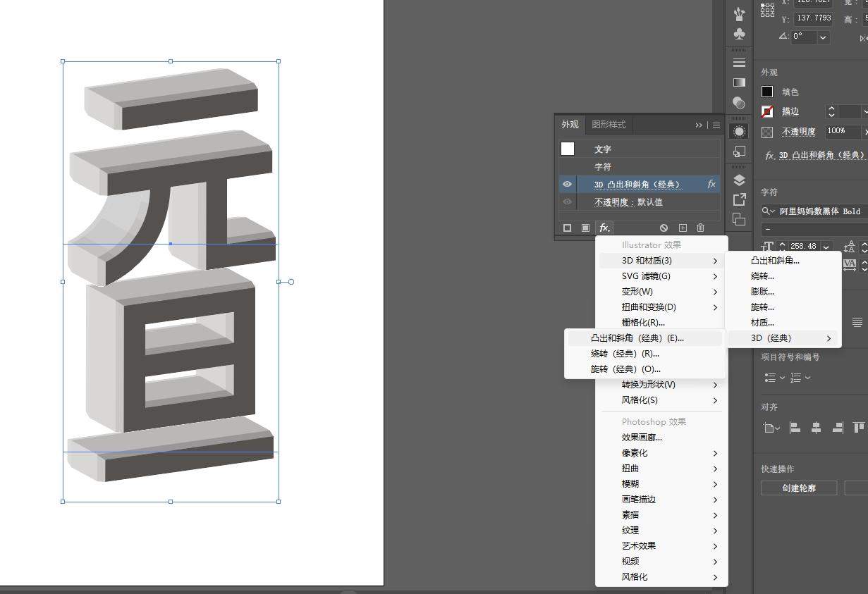Open the rotation angle dropdown

[x=824, y=37]
